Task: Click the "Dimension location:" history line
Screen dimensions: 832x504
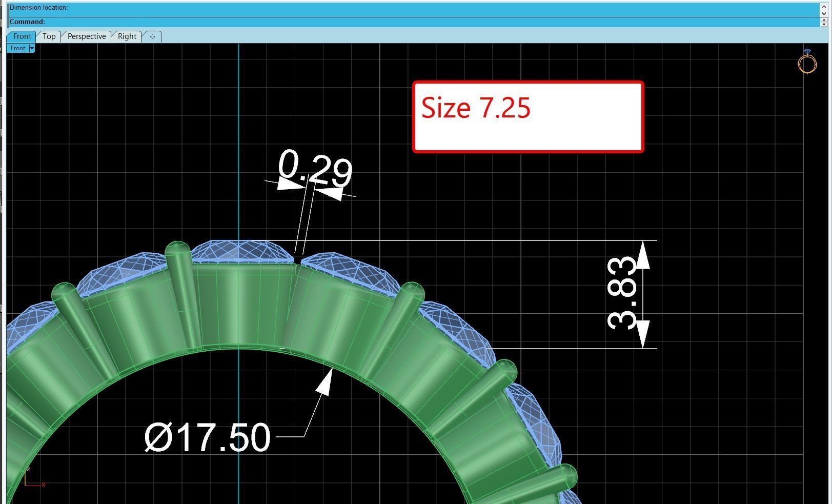Action: (x=38, y=7)
